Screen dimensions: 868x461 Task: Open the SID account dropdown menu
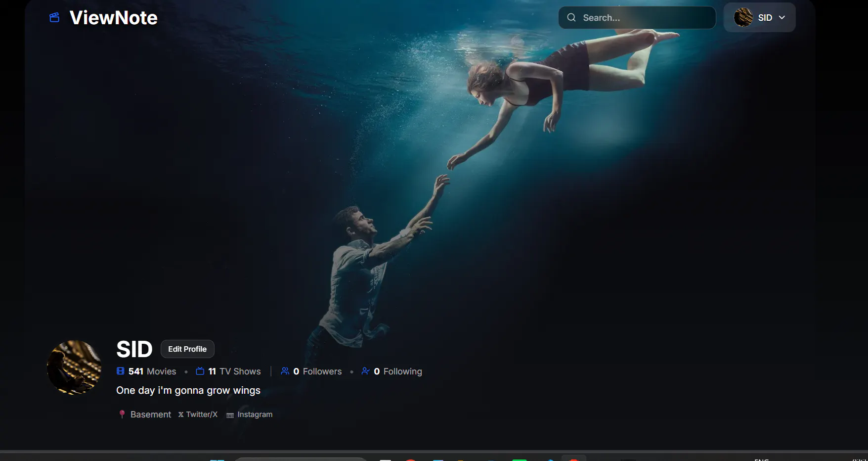pyautogui.click(x=760, y=17)
